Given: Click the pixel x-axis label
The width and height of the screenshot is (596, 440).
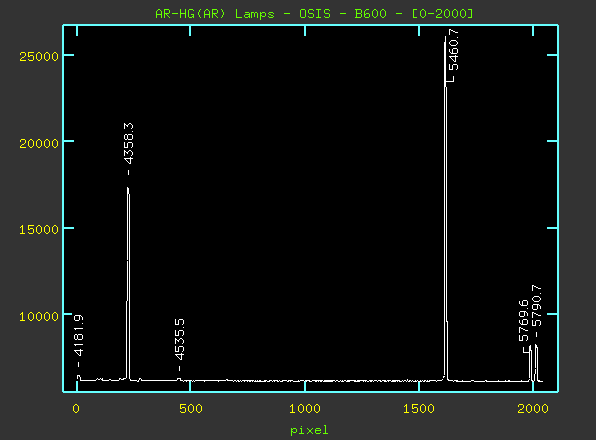Looking at the screenshot, I should pos(309,431).
